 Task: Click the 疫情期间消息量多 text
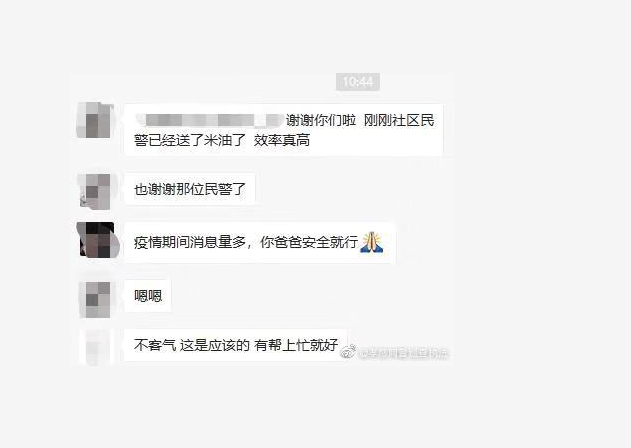[x=190, y=242]
